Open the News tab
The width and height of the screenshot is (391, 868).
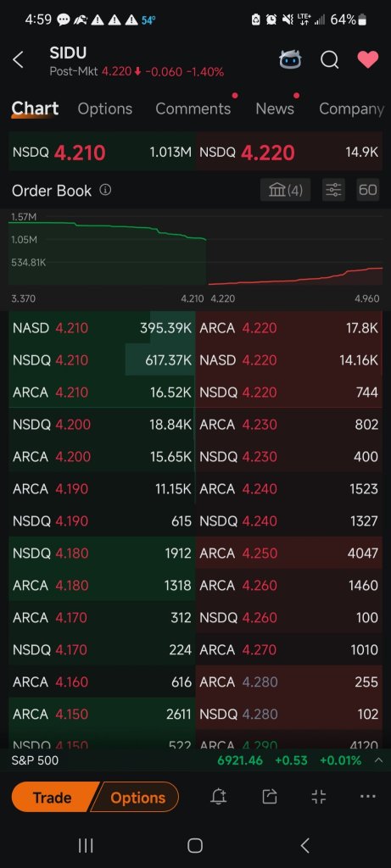(x=275, y=108)
